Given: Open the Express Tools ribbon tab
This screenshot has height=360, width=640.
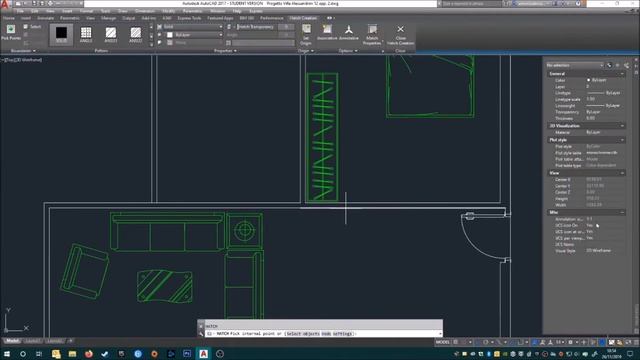Looking at the screenshot, I should click(x=189, y=18).
